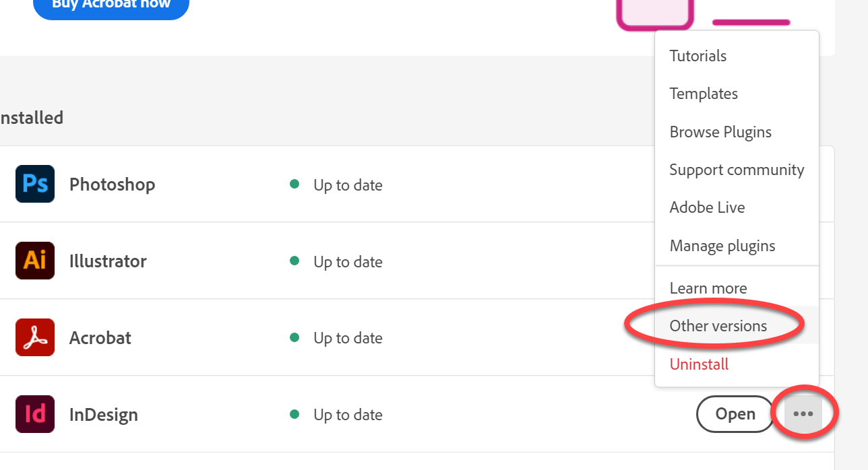Screen dimensions: 868x470
Task: Click the InDesign app icon
Action: click(35, 414)
